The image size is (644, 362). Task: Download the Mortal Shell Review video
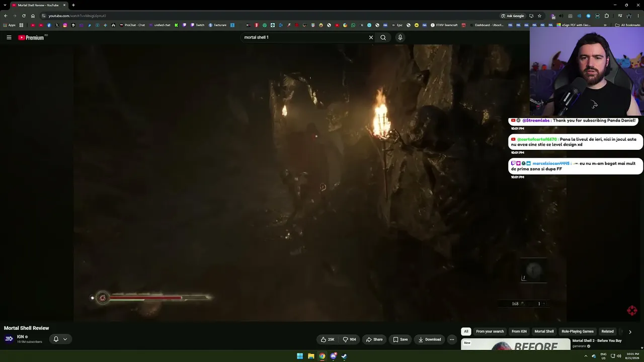pos(430,339)
